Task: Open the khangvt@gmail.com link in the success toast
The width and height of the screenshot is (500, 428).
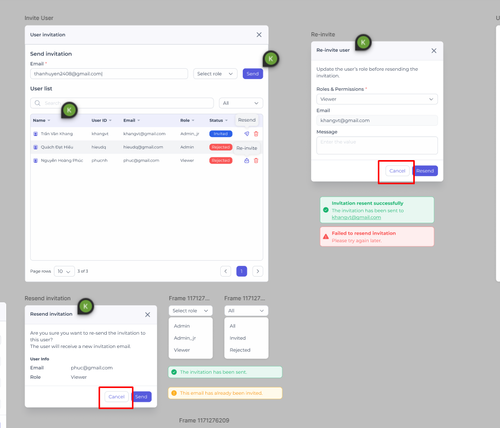Action: coord(356,217)
